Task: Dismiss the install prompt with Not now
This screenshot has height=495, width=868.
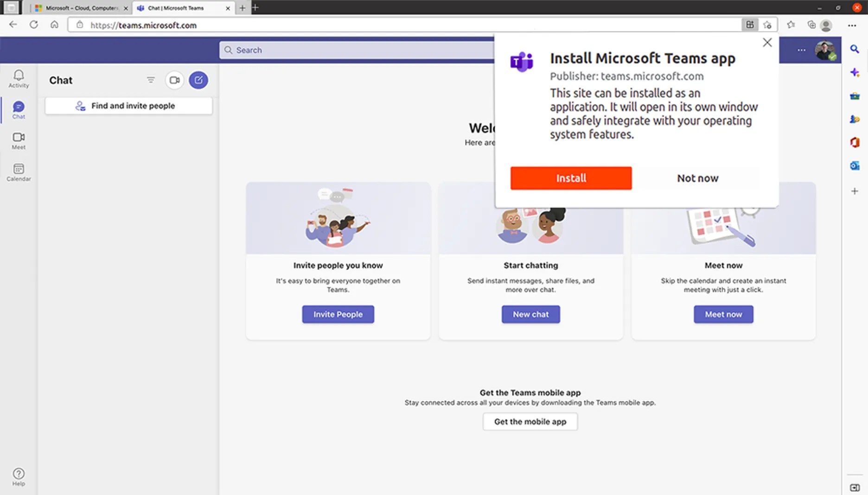Action: (697, 178)
